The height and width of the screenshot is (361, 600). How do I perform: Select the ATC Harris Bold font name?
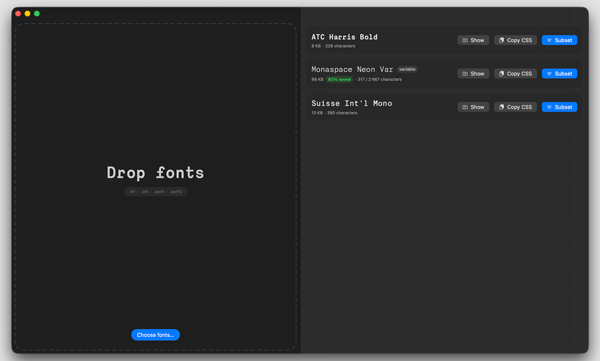coord(344,37)
